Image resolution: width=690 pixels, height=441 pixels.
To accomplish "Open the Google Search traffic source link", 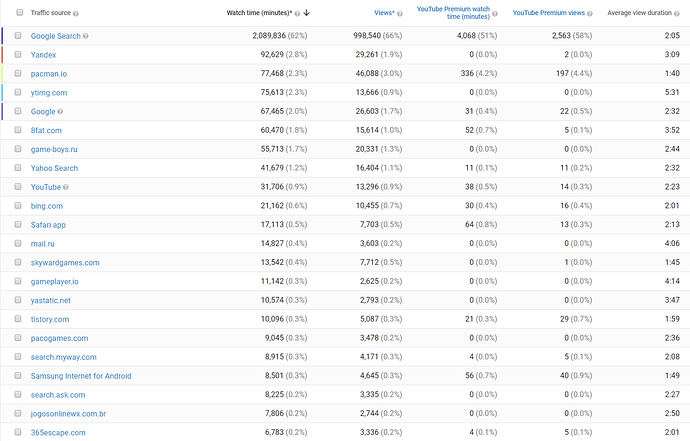I will (x=55, y=36).
